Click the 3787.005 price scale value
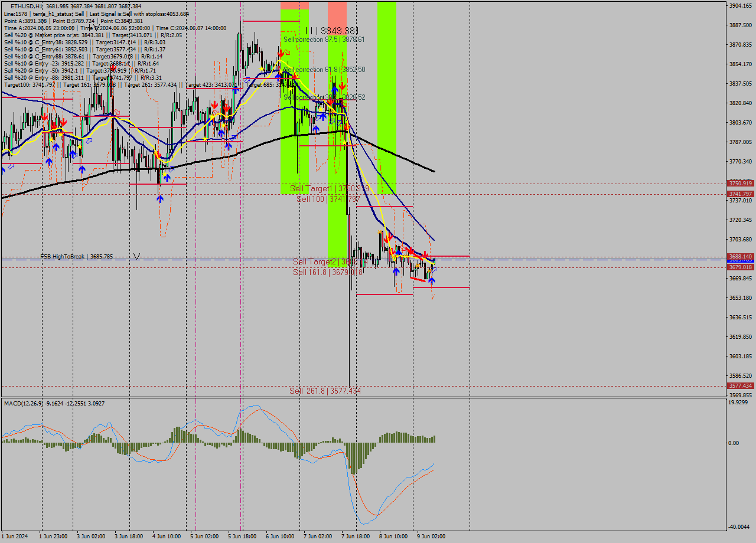 pyautogui.click(x=741, y=142)
